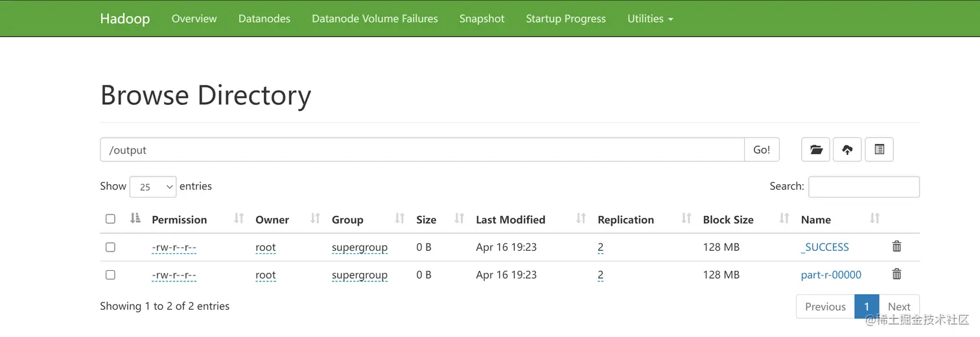This screenshot has width=980, height=337.
Task: Click the create directory folder icon
Action: click(x=816, y=150)
